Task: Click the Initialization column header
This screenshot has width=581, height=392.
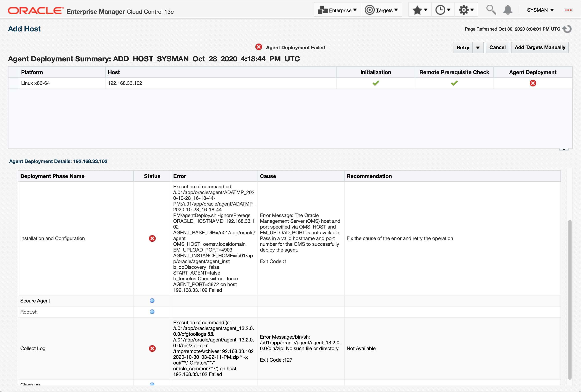Action: pos(376,72)
